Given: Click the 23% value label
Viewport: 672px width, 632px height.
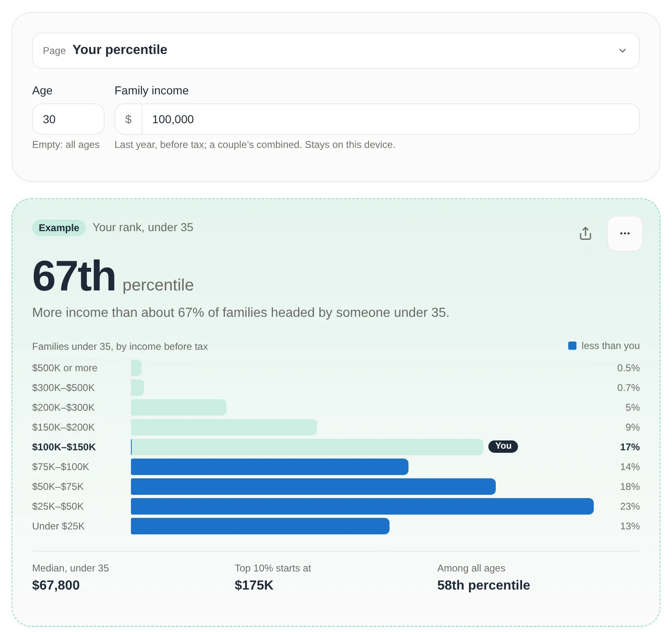Looking at the screenshot, I should coord(630,506).
